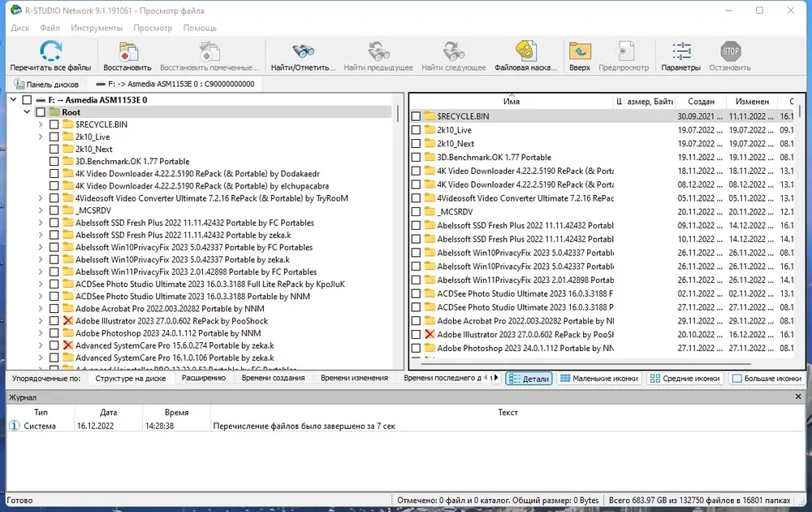Check the 2k10_Live checkbox in right list
Image resolution: width=812 pixels, height=512 pixels.
click(x=416, y=129)
